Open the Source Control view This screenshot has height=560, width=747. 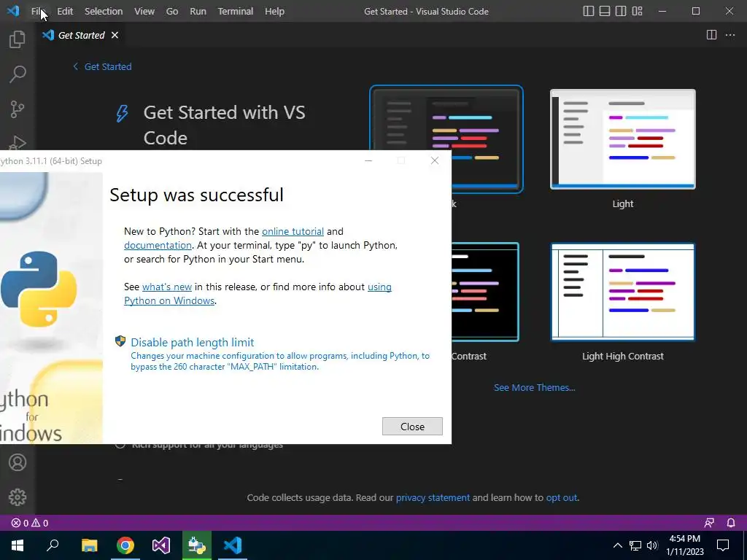click(18, 109)
